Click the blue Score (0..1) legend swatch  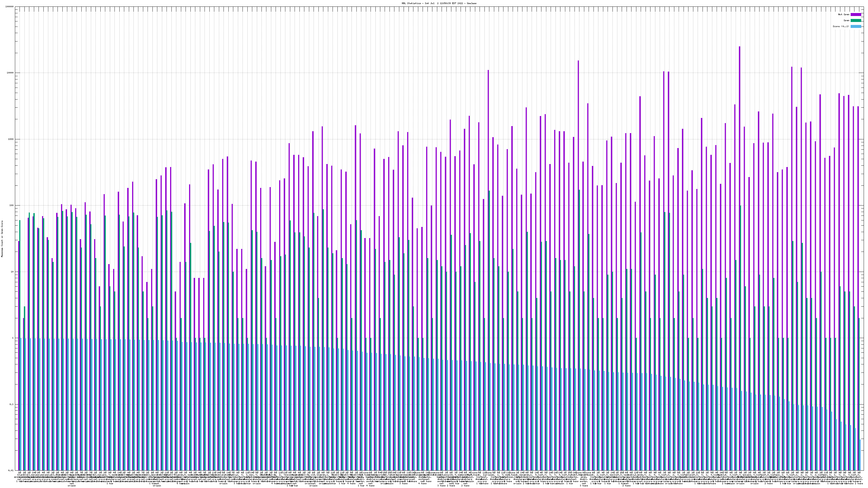click(856, 26)
